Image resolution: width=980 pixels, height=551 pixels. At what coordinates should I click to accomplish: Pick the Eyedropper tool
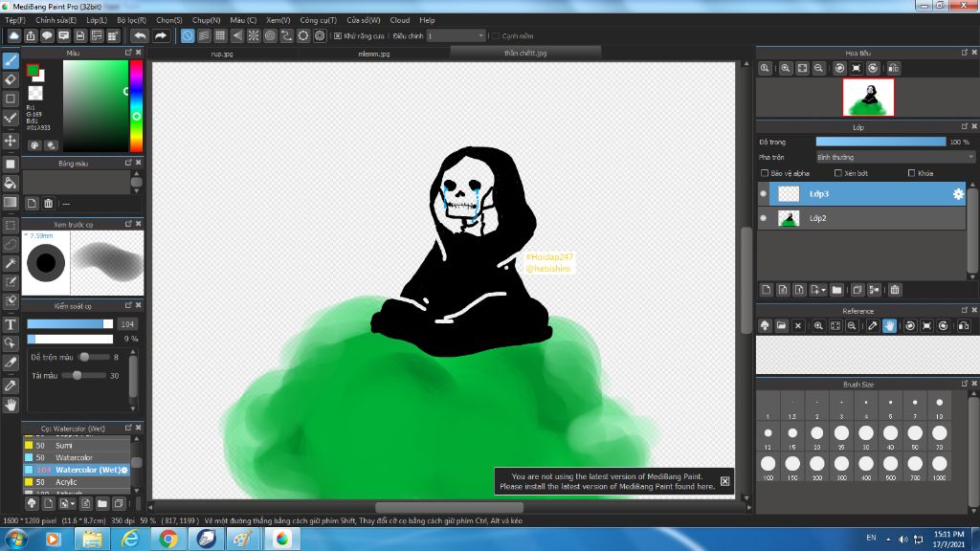pos(11,386)
